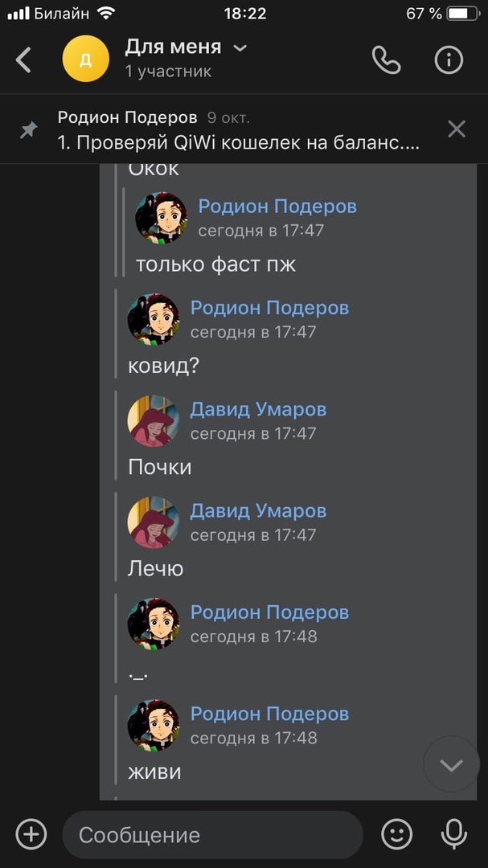
Task: Open Родион Подеров profile above ковид?
Action: (x=270, y=308)
